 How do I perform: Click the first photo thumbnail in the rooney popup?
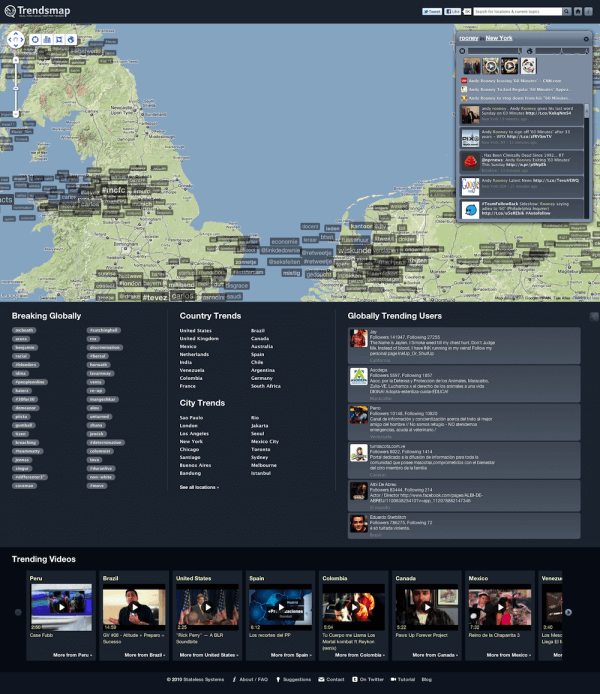[x=472, y=66]
